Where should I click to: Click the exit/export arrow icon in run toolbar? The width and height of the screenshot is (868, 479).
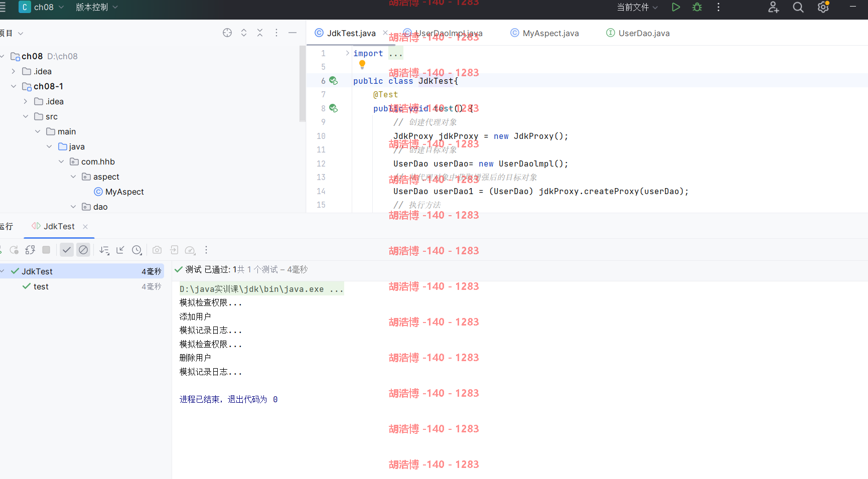[174, 250]
